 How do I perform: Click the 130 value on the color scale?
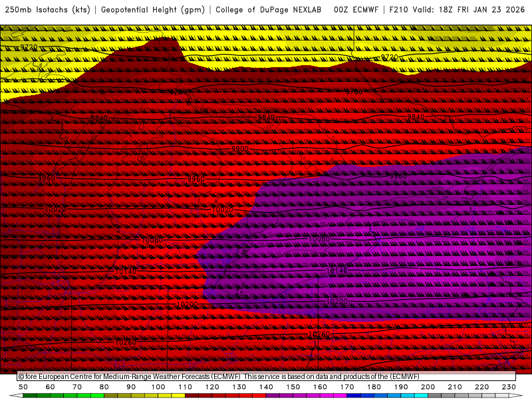click(239, 387)
